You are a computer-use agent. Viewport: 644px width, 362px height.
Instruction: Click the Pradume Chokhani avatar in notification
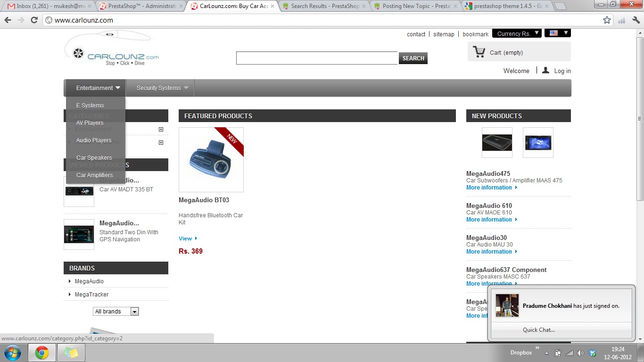507,305
